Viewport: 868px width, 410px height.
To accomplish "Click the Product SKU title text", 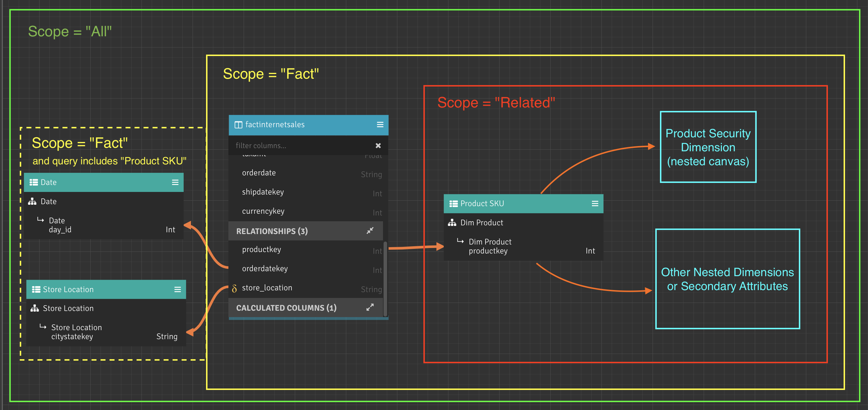I will [x=482, y=203].
